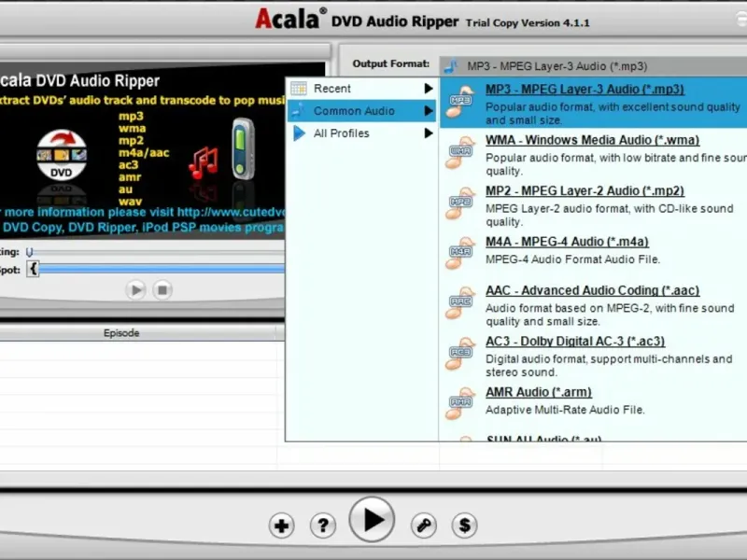
Task: Click the music note icon in Output Format box
Action: [451, 66]
